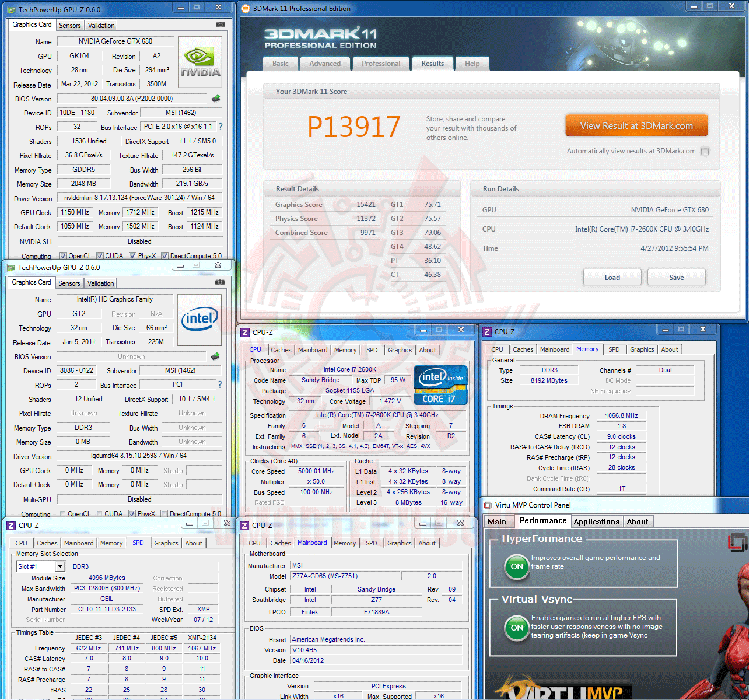Open the Professional tab in 3DMark 11
Image resolution: width=749 pixels, height=700 pixels.
pyautogui.click(x=381, y=64)
